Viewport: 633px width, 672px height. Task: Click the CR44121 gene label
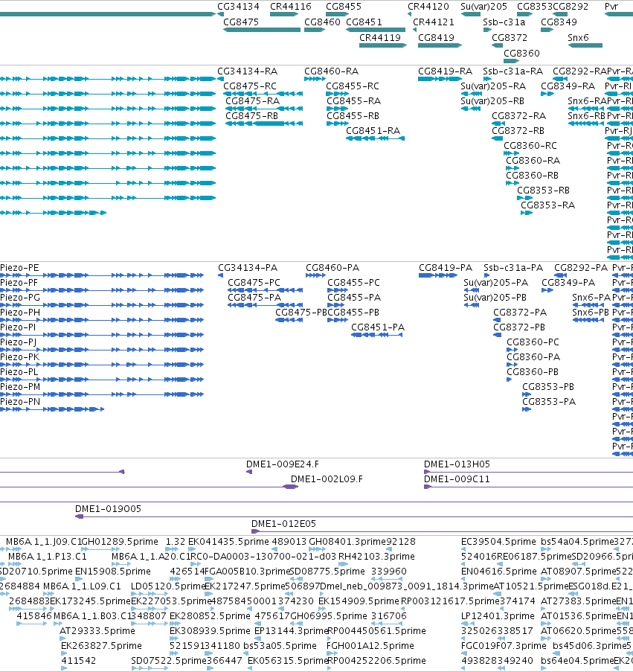tap(434, 22)
